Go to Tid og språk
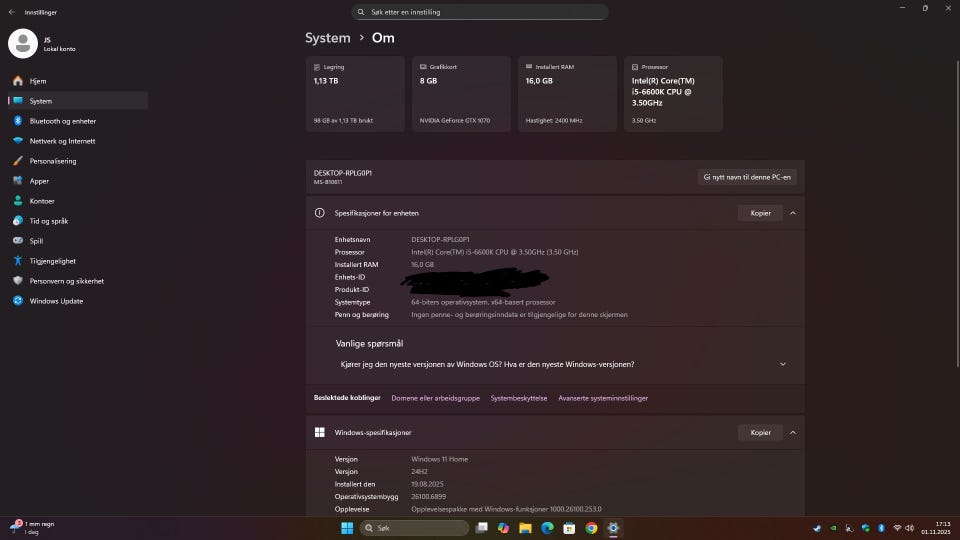 78,221
